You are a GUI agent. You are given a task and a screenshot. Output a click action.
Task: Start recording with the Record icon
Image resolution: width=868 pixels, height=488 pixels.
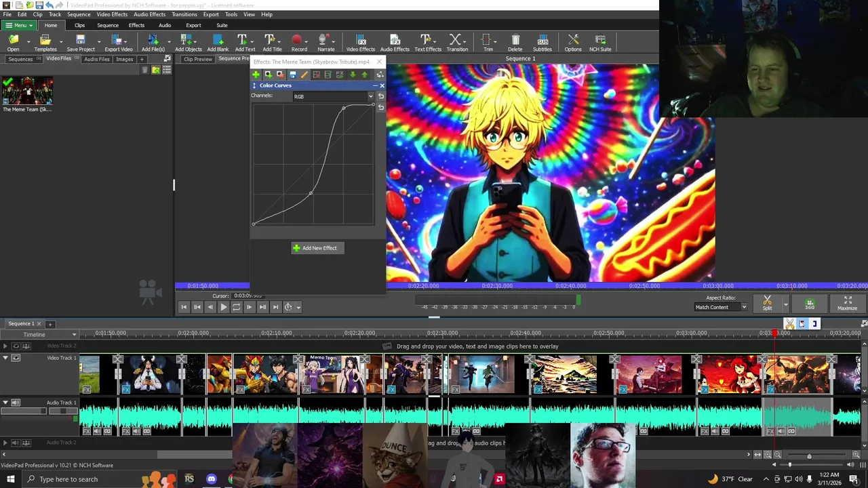tap(298, 43)
